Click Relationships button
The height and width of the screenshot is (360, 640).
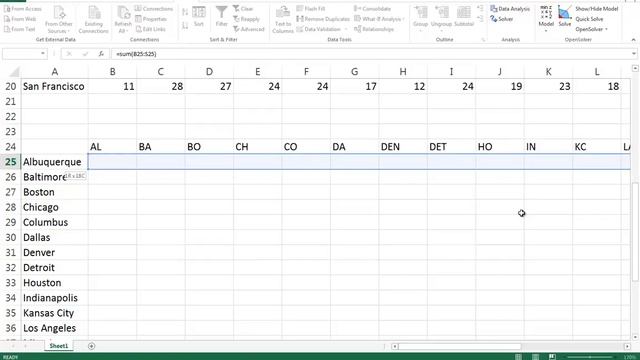(x=374, y=29)
